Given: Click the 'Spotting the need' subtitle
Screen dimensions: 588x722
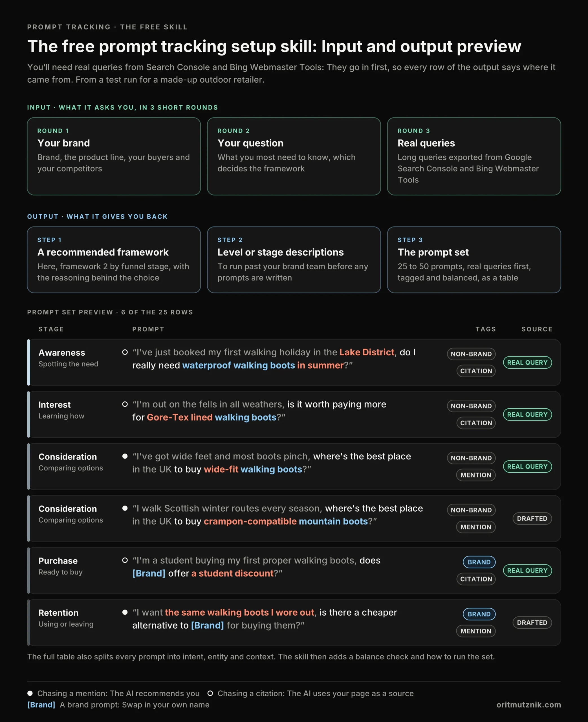Looking at the screenshot, I should click(68, 364).
